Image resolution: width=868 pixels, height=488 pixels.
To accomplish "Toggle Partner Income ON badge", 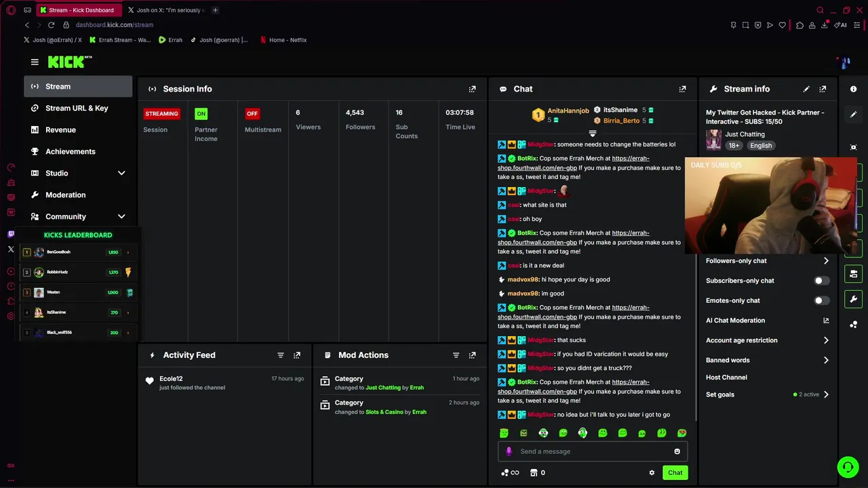I will click(x=201, y=114).
